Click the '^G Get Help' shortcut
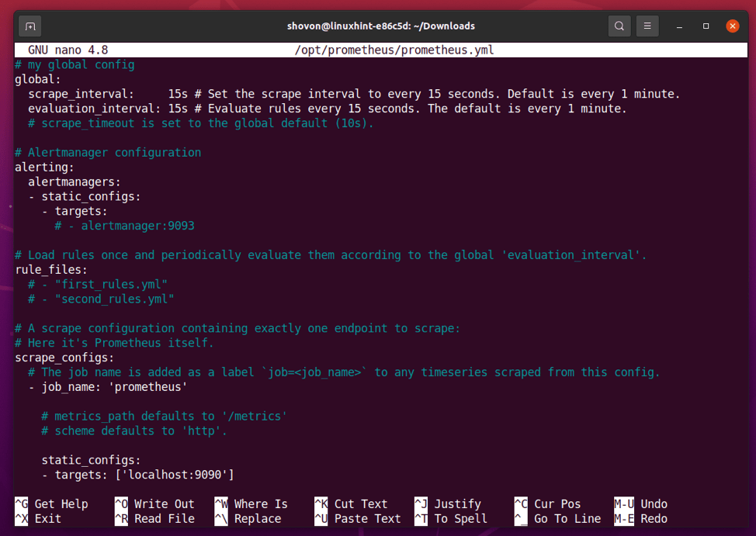 51,503
